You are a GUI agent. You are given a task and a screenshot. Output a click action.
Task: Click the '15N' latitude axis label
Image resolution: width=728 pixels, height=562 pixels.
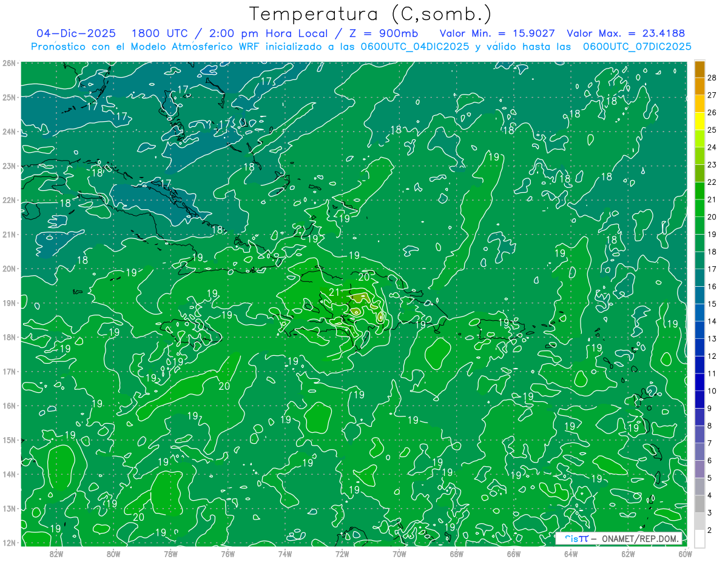[10, 440]
